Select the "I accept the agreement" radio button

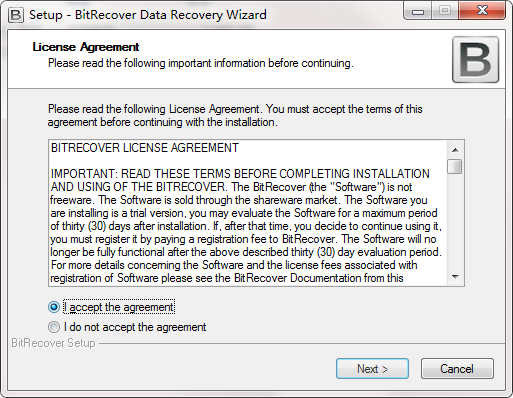(x=54, y=307)
